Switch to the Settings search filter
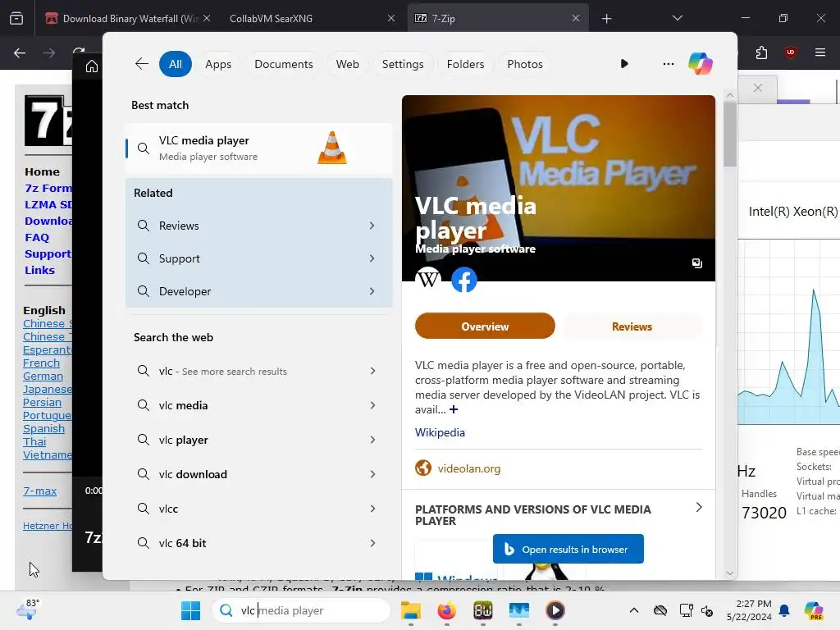This screenshot has width=840, height=630. click(403, 64)
